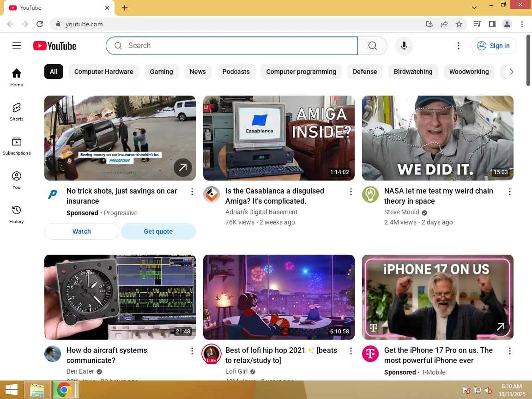Image resolution: width=532 pixels, height=399 pixels.
Task: Open AMIGA INSIDE video thumbnail
Action: click(279, 138)
